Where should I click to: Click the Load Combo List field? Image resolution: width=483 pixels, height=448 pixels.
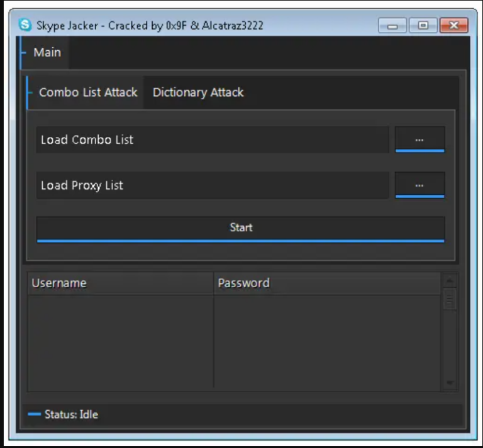pos(213,139)
